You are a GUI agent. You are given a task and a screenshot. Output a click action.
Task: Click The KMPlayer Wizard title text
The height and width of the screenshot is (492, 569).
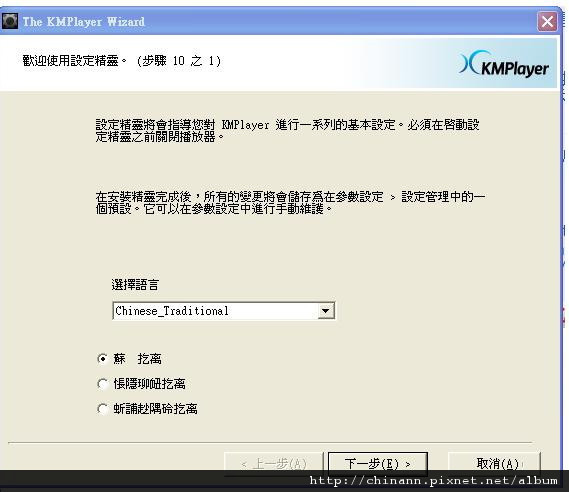84,22
